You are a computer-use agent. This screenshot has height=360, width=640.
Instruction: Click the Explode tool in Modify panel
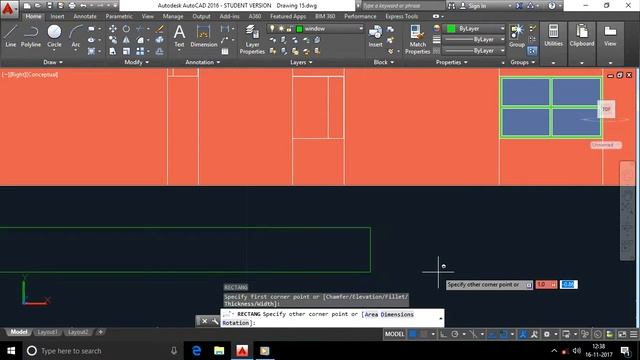click(160, 40)
